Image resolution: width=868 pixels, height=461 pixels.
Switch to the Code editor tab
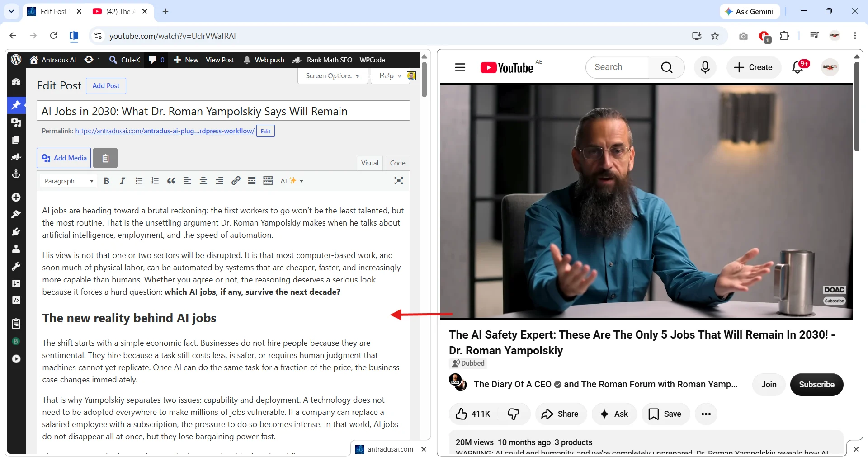coord(397,163)
